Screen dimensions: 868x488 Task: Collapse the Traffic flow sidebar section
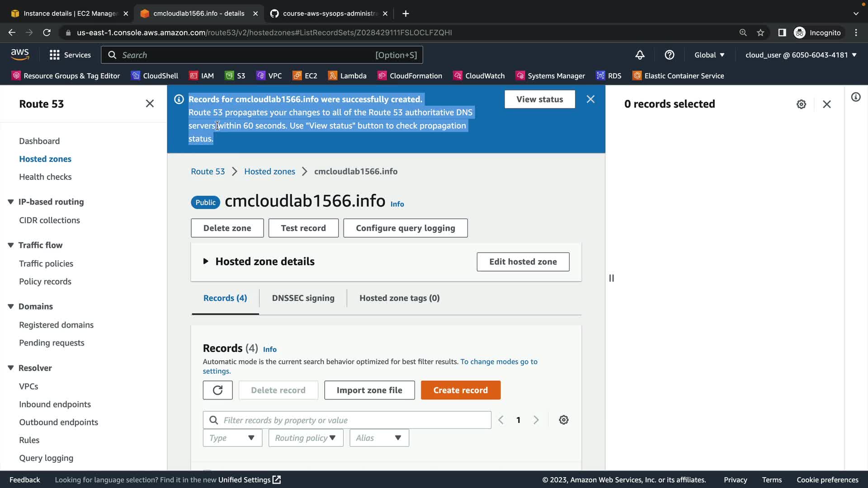point(11,245)
